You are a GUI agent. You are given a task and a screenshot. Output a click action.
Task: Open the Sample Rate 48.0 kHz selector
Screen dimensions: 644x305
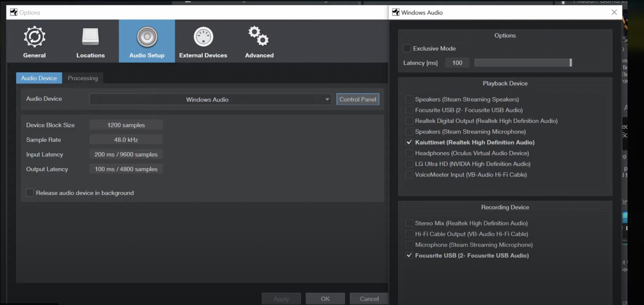(126, 140)
